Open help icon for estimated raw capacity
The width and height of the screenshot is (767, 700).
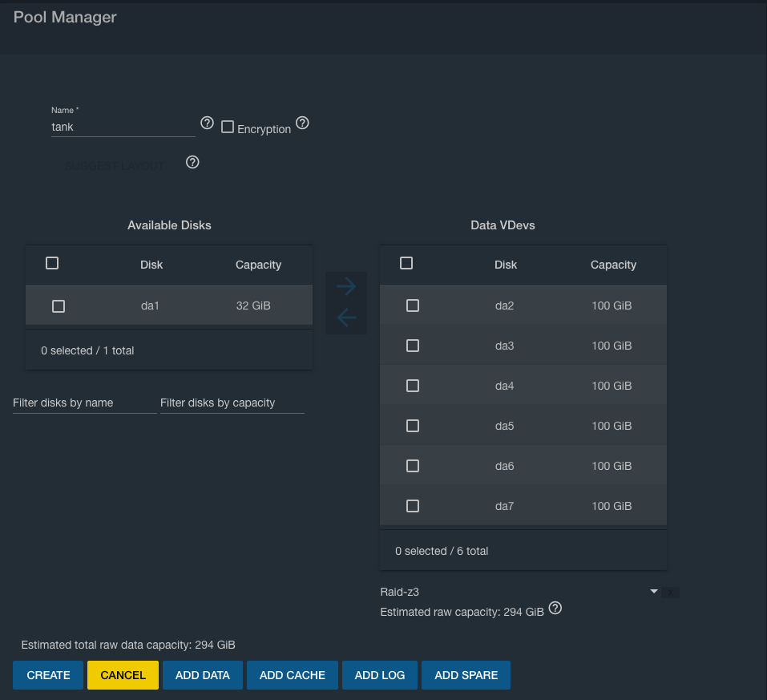(555, 608)
